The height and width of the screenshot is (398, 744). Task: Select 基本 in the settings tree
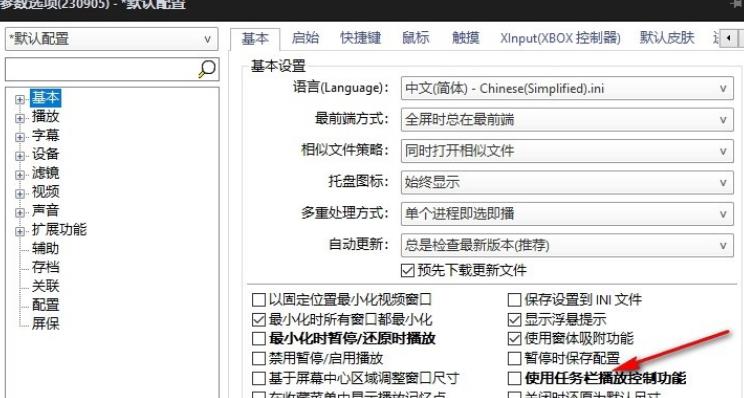(x=46, y=98)
